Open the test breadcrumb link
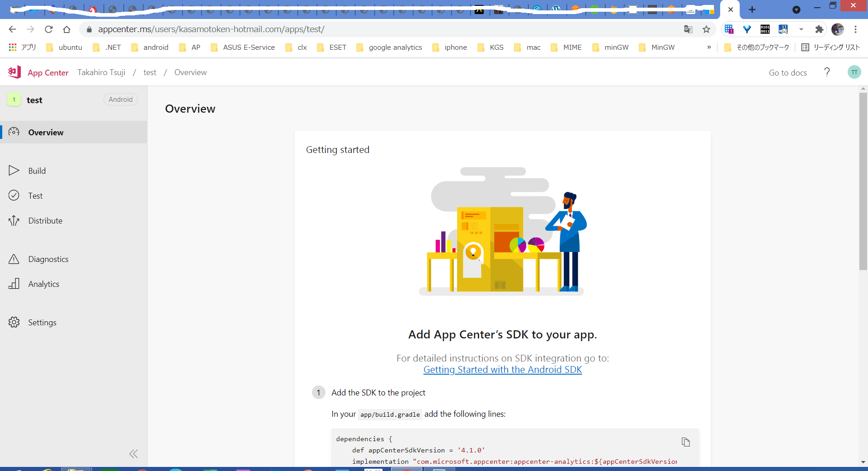868x471 pixels. (150, 72)
